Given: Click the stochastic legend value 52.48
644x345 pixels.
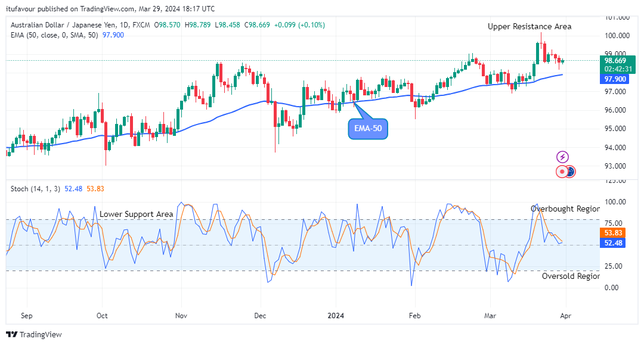Looking at the screenshot, I should click(73, 189).
